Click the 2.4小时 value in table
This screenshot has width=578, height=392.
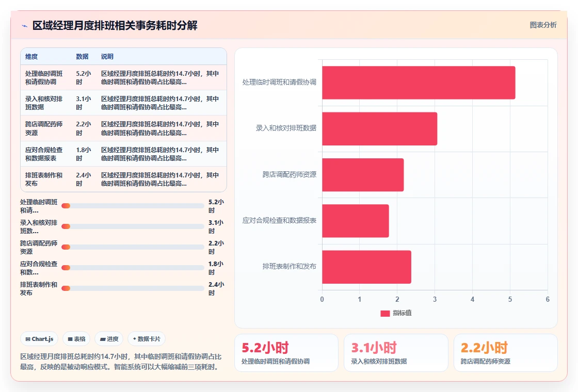84,179
